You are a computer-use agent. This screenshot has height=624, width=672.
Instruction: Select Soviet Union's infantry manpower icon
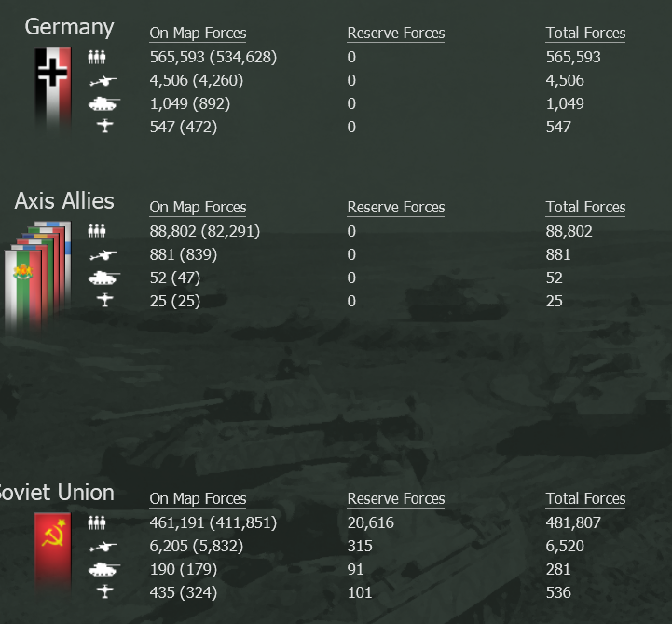97,522
